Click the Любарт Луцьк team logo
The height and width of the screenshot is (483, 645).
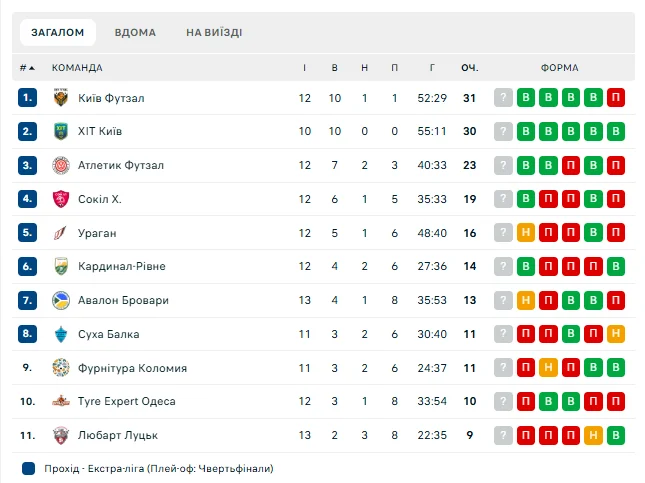pyautogui.click(x=60, y=435)
